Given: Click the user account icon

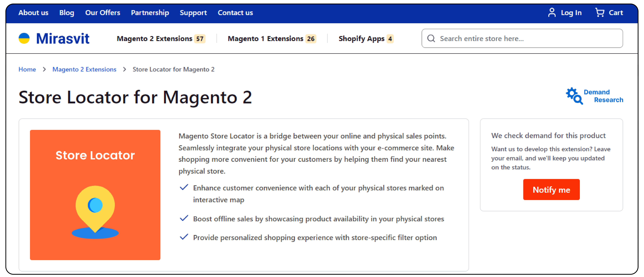Looking at the screenshot, I should [552, 12].
